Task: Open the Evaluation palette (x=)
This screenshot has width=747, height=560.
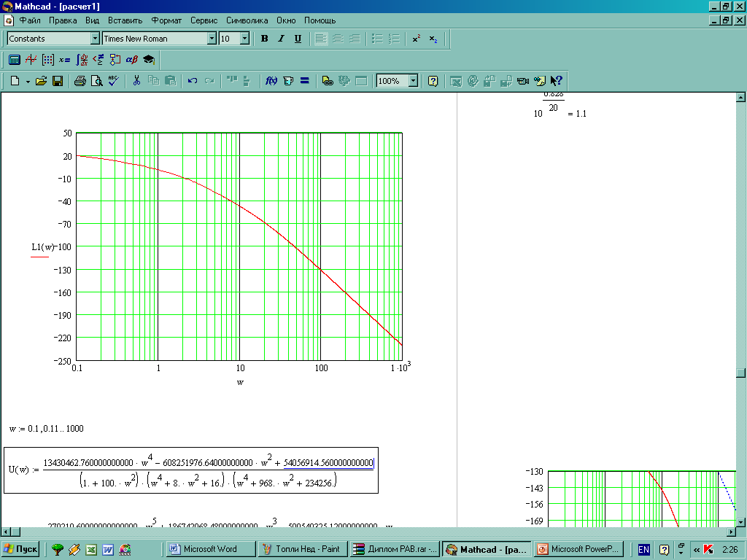Action: (x=64, y=60)
